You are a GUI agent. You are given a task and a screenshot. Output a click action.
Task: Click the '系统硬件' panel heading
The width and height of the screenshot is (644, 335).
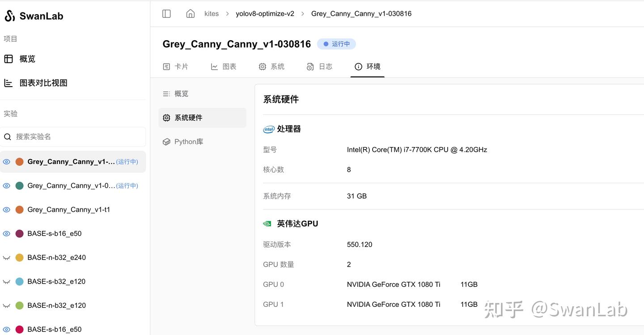(281, 100)
